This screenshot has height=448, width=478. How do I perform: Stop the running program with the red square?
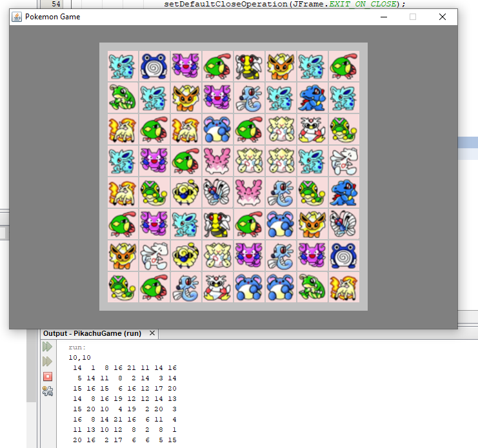(x=48, y=376)
